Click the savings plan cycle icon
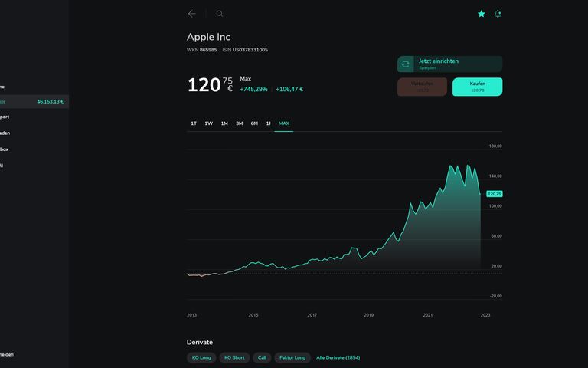 405,64
